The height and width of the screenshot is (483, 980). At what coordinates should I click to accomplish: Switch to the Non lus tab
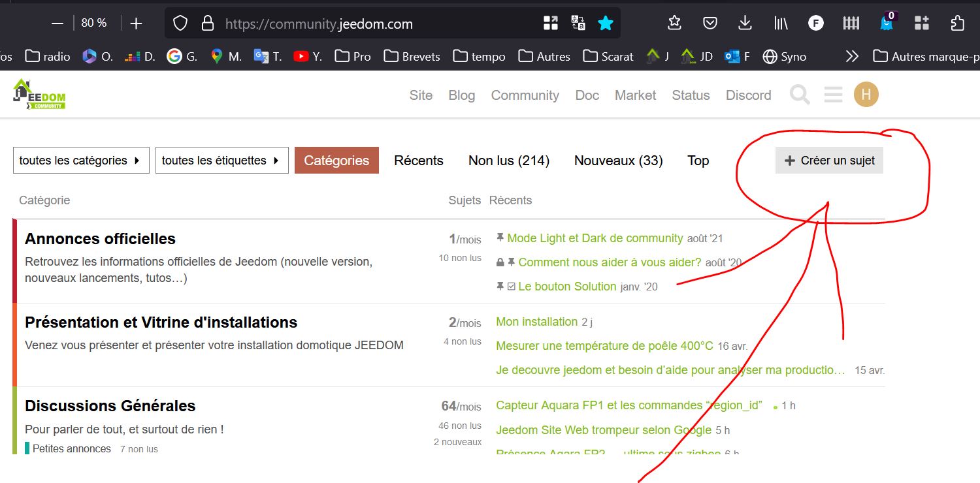coord(508,160)
